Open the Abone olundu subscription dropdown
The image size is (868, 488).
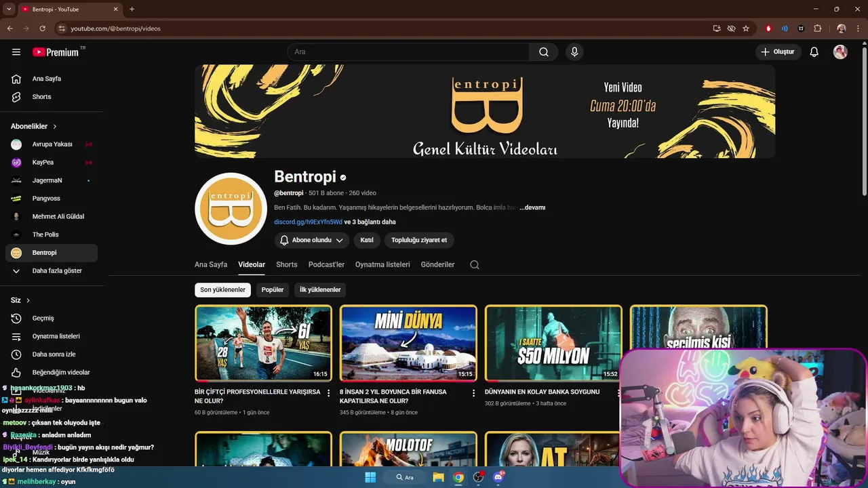coord(312,240)
